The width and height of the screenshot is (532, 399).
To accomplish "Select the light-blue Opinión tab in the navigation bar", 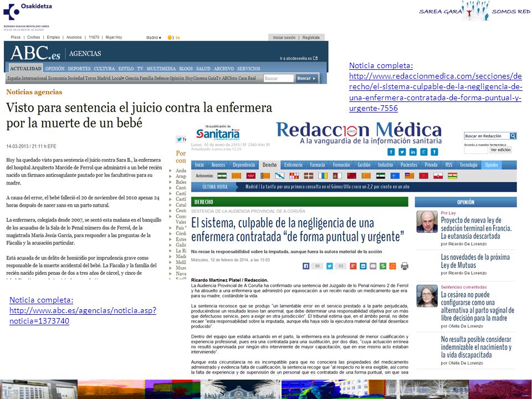I will point(492,165).
